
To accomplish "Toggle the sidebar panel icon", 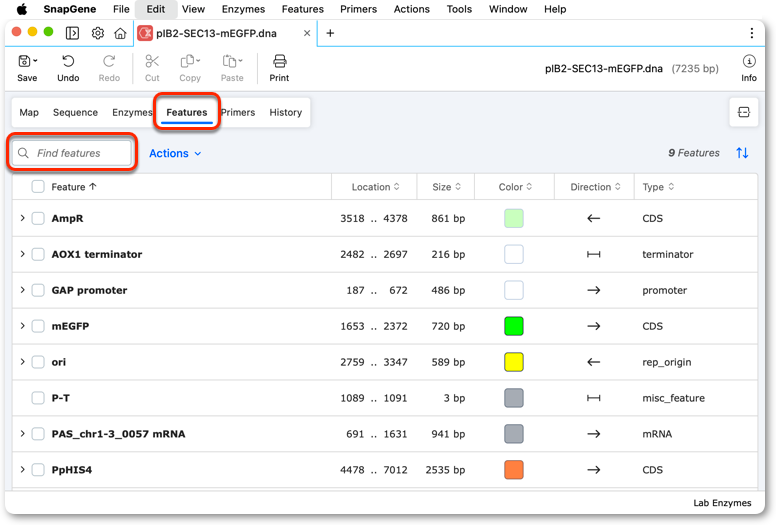I will point(72,33).
